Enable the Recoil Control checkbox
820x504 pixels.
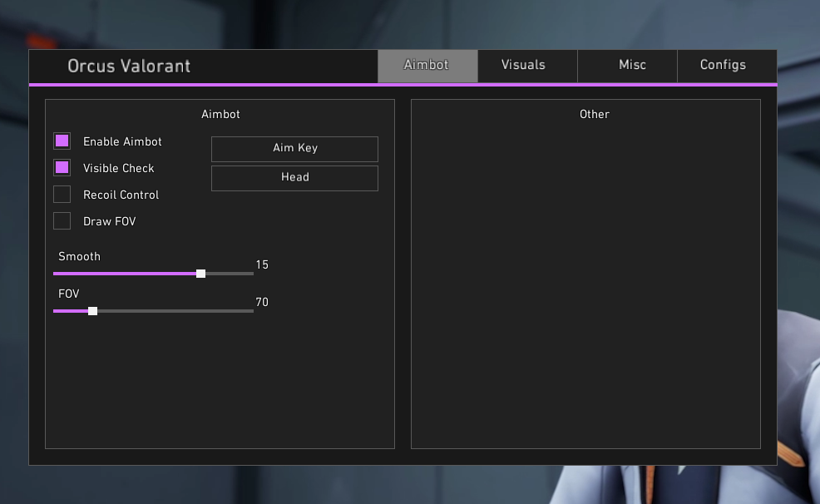62,195
